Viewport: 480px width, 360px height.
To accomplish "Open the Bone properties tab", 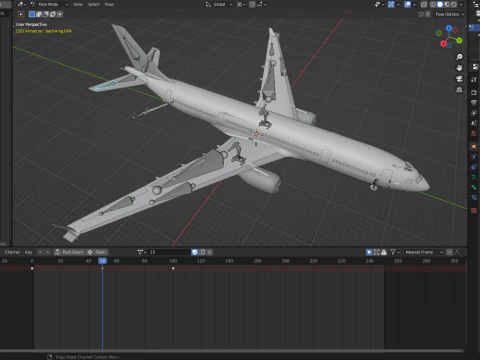I will coord(474,187).
